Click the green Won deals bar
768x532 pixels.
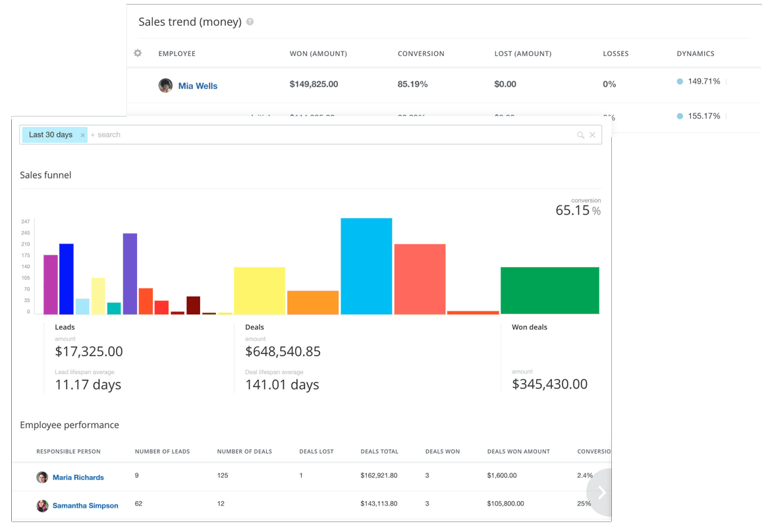[549, 290]
